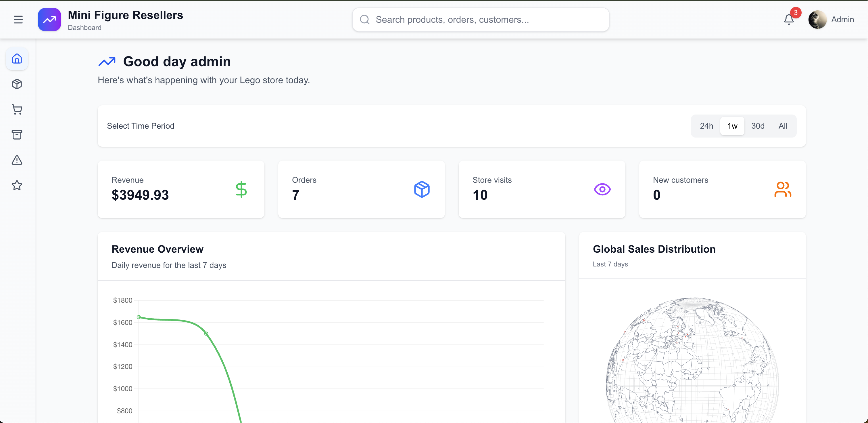Click the admin avatar picture
Image resolution: width=868 pixels, height=423 pixels.
817,20
